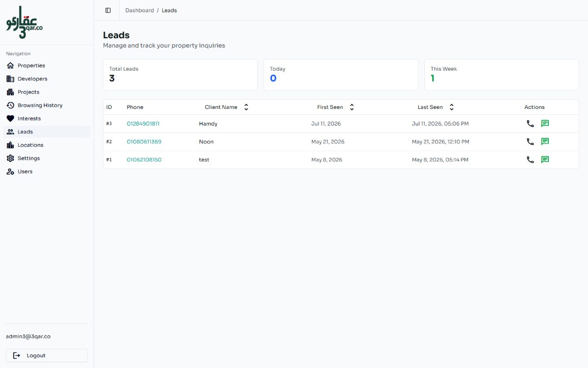The height and width of the screenshot is (368, 588).
Task: Open phone number 01062108150
Action: [144, 159]
